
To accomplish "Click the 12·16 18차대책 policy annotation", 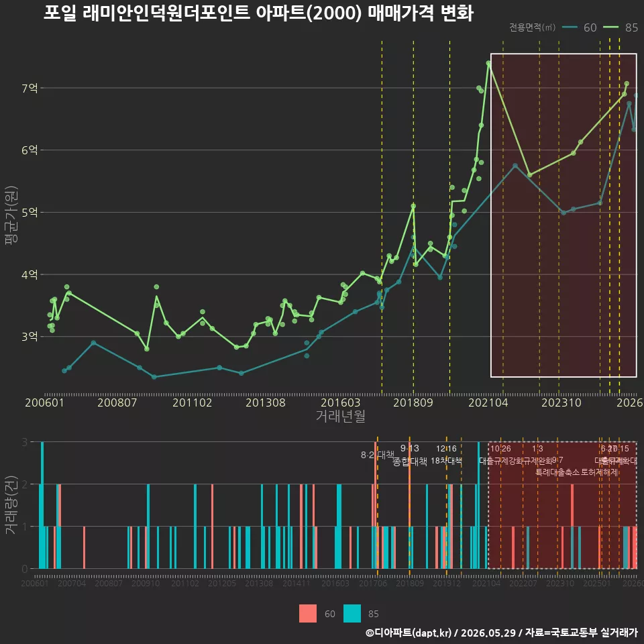I will pyautogui.click(x=447, y=455).
